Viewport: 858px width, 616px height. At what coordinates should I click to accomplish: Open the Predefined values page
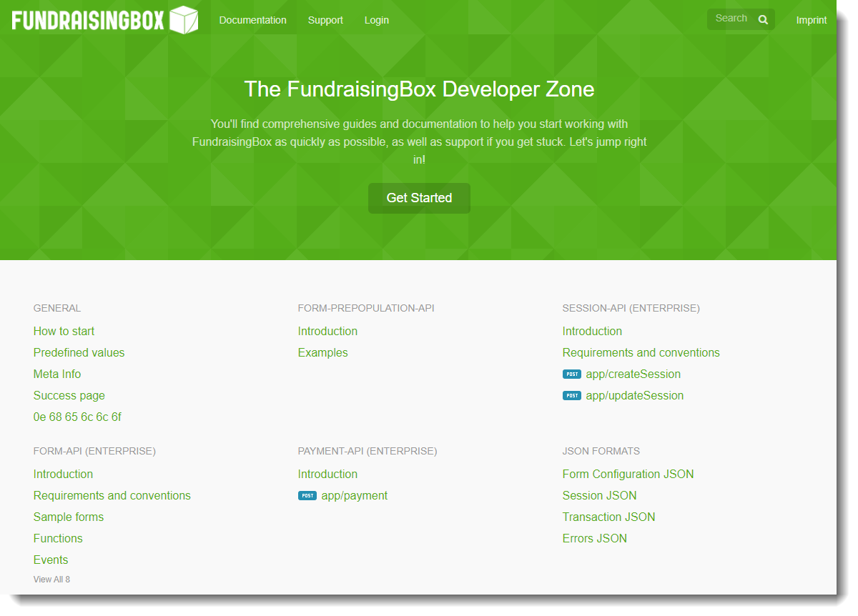click(79, 352)
